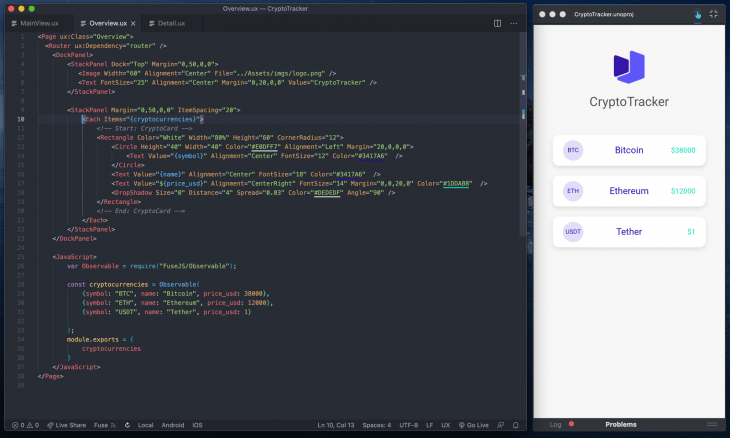Screen dimensions: 730x438
Task: Click the refresh icon in status bar
Action: tap(127, 425)
